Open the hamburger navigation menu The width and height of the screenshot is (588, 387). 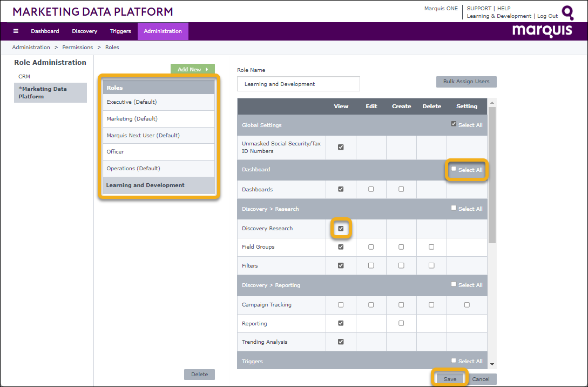click(16, 31)
